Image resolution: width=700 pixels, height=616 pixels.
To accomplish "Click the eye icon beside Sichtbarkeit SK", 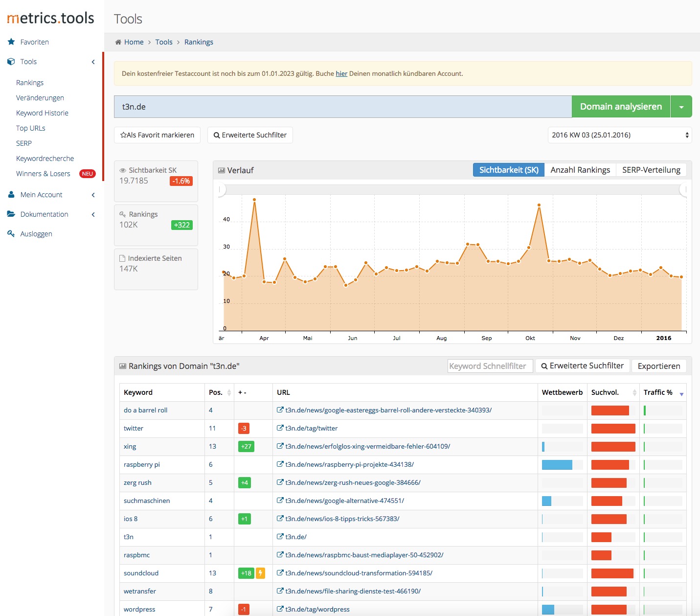I will 123,170.
